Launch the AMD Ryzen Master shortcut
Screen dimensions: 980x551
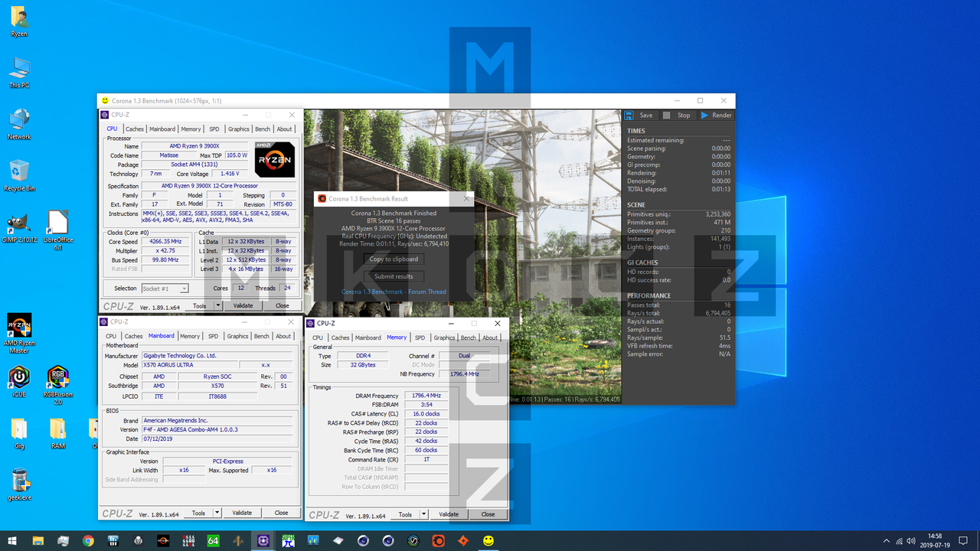(x=19, y=333)
